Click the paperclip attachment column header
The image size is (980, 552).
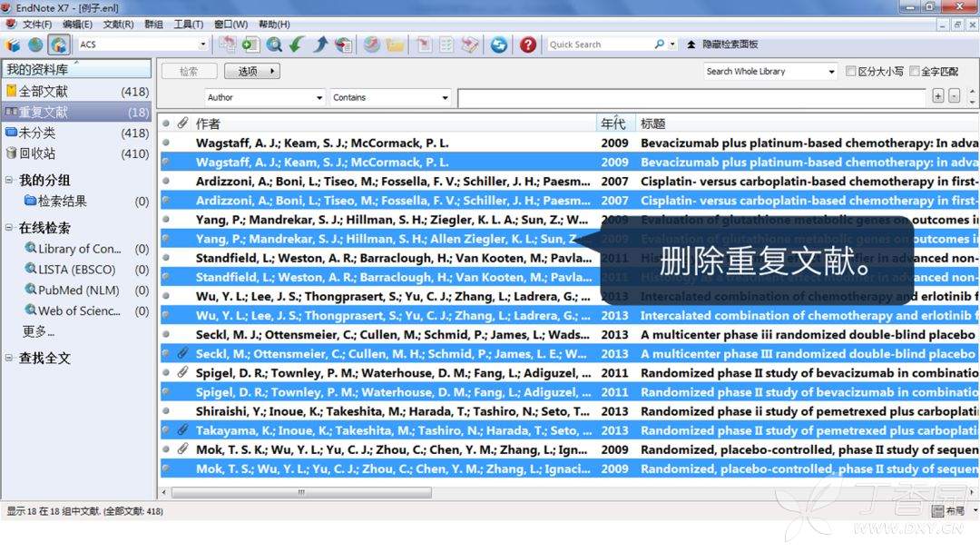click(182, 123)
